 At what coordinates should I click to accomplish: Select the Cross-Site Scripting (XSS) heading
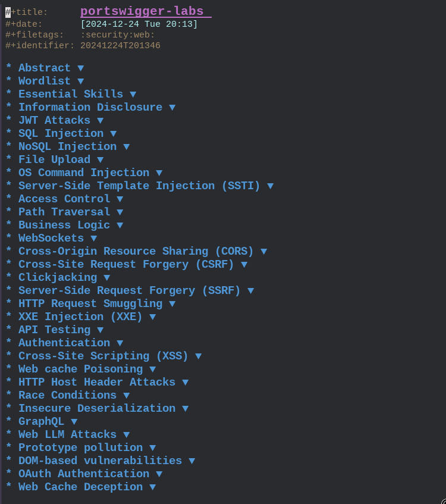[x=103, y=356]
